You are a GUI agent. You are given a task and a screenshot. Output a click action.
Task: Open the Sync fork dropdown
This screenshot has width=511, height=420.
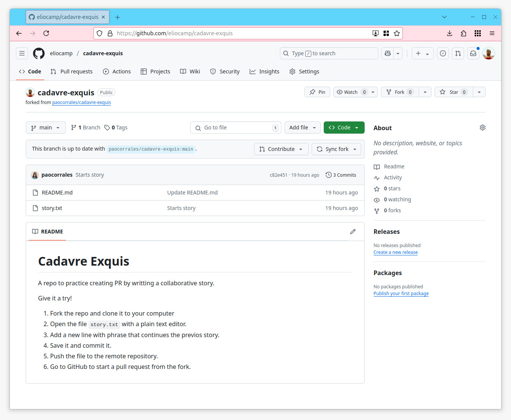337,149
